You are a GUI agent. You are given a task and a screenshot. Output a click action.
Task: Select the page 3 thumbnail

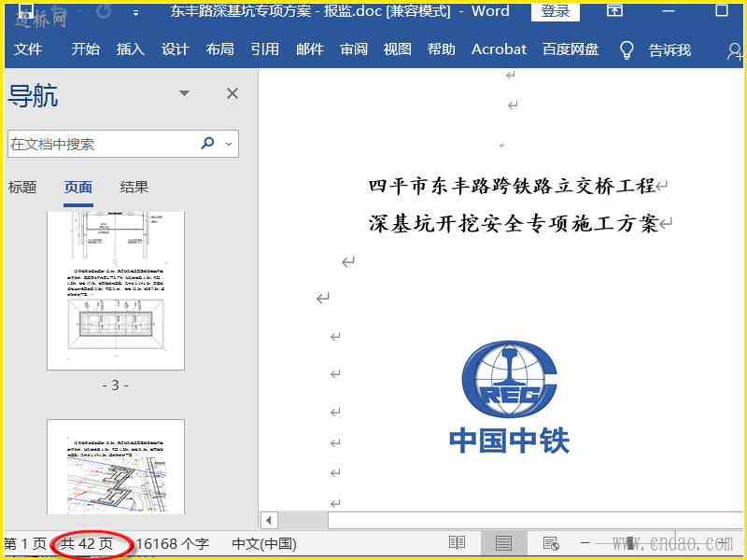point(116,291)
